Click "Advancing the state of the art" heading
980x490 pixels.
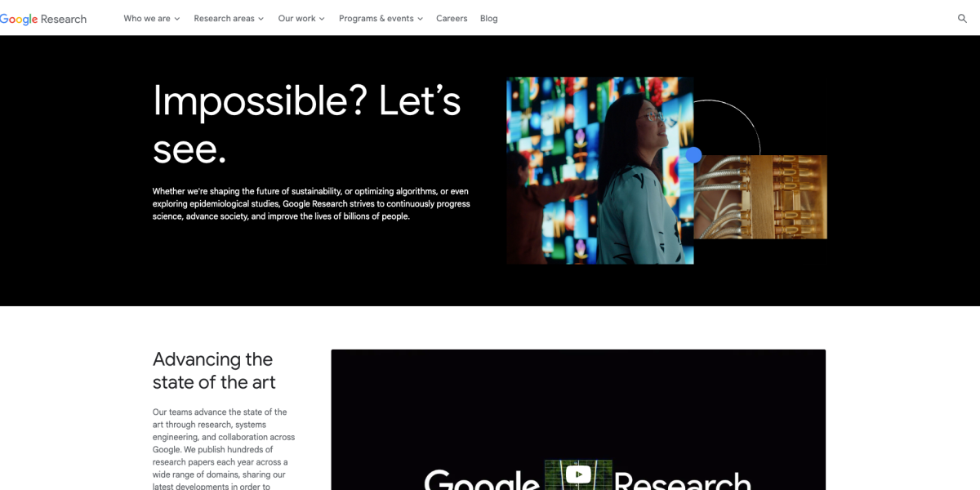(214, 371)
